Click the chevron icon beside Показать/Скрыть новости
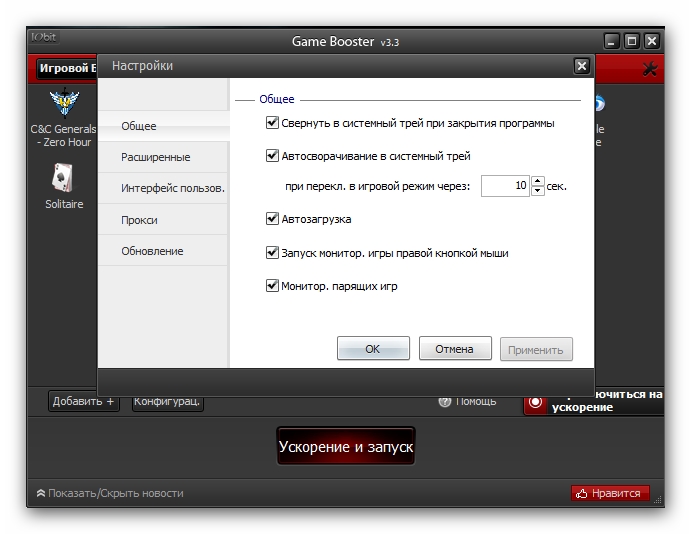Image resolution: width=691 pixels, height=534 pixels. (41, 493)
